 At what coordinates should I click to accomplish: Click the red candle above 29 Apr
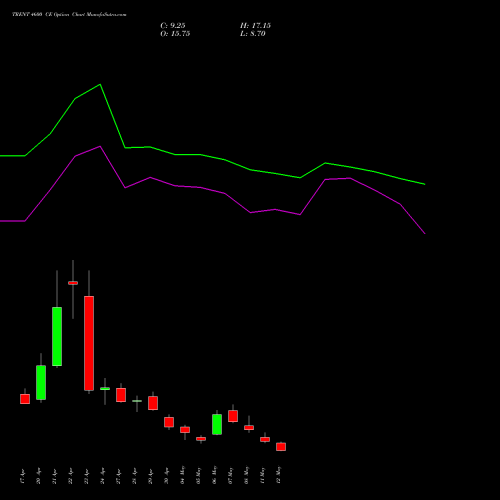[153, 403]
